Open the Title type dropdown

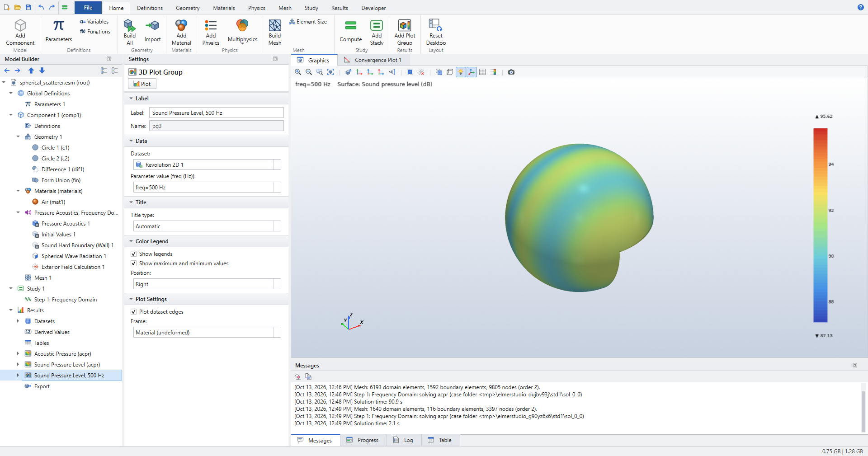(x=207, y=226)
